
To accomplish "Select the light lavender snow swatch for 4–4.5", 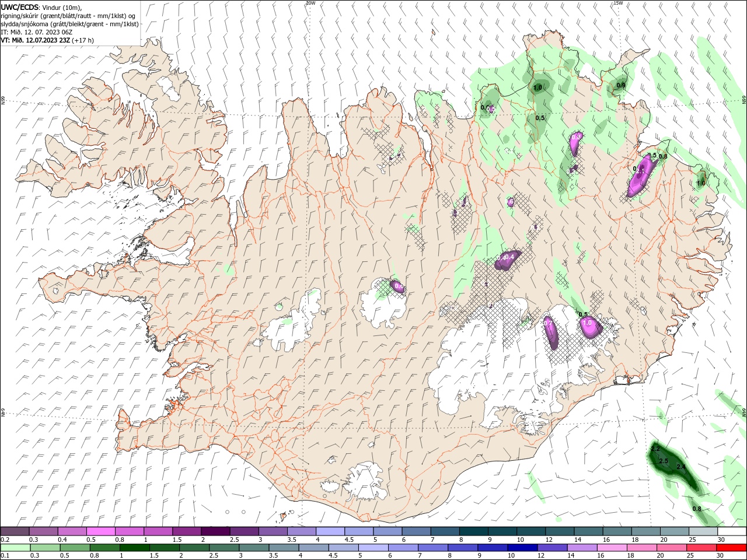I will 329,531.
